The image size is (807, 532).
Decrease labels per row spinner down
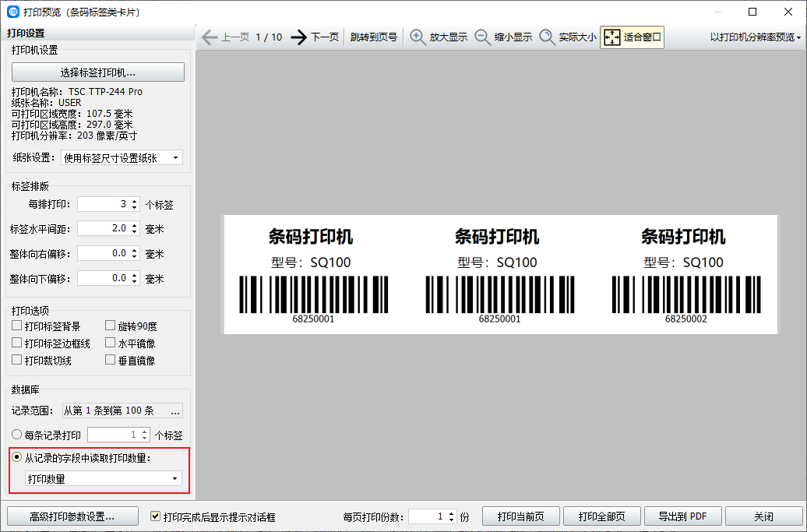click(134, 208)
